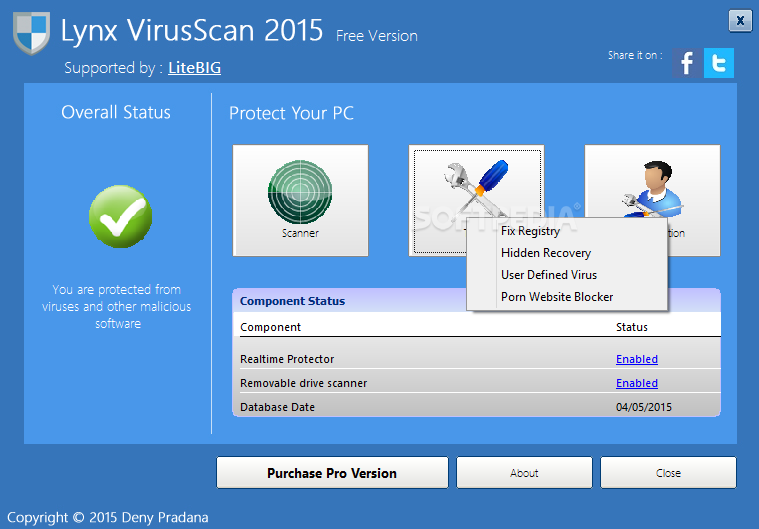This screenshot has width=759, height=529.
Task: Share on Facebook icon
Action: [686, 63]
